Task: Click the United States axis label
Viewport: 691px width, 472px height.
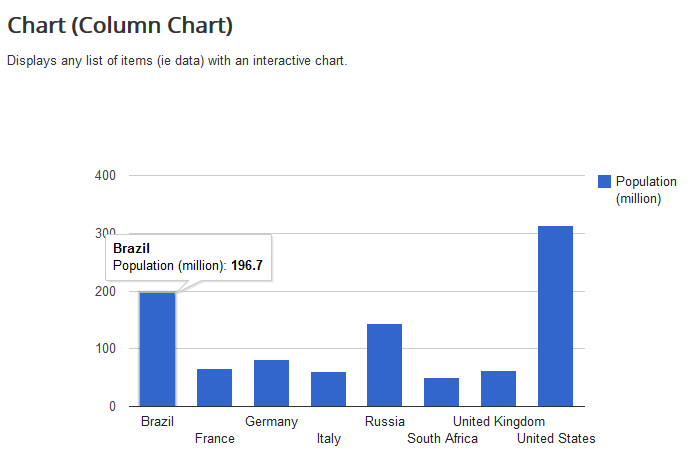Action: pos(556,439)
